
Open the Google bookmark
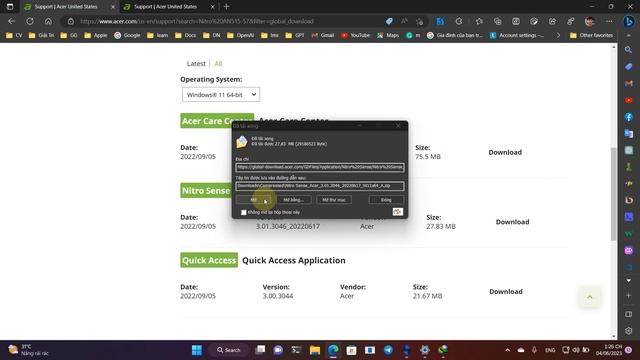coord(127,36)
